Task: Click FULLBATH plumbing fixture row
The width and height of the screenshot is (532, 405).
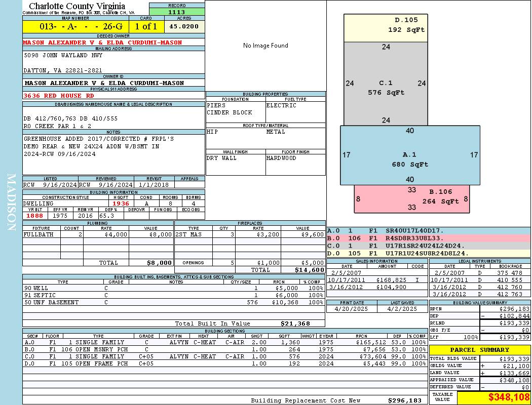Action: pyautogui.click(x=98, y=234)
